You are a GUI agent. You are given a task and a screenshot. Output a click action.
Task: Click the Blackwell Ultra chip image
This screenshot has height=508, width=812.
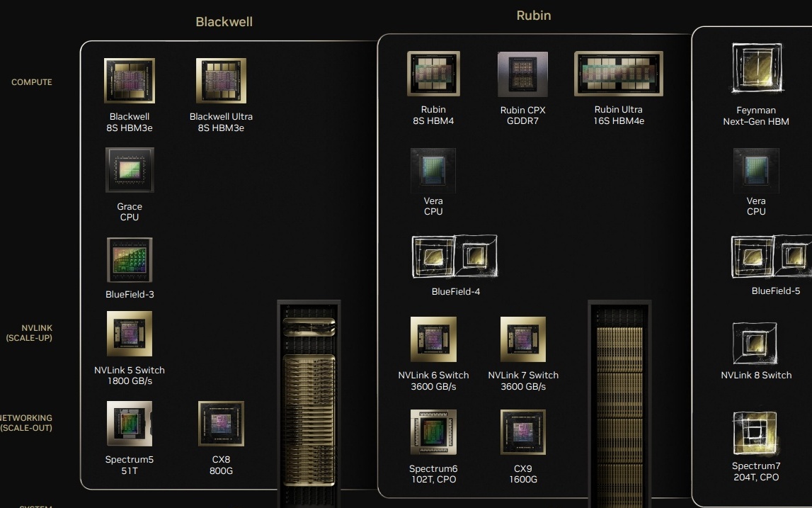coord(221,81)
